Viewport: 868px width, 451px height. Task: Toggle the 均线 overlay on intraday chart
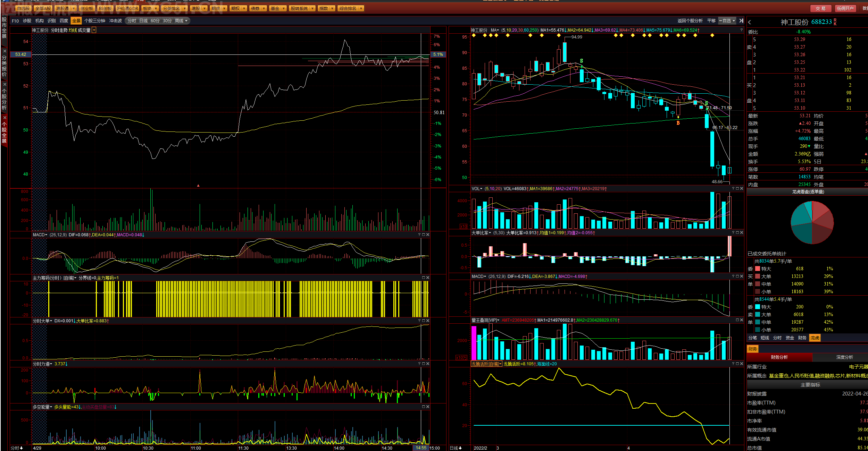pos(73,31)
